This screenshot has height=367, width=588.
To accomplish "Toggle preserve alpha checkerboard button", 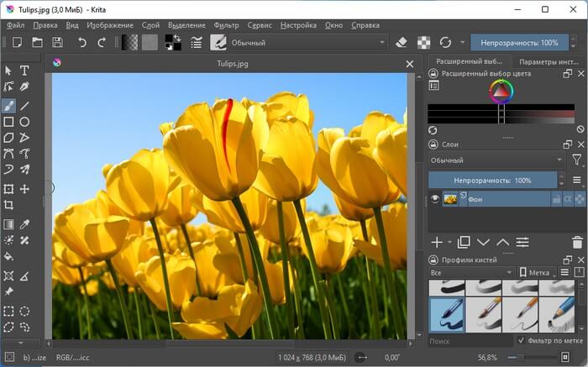I will 423,42.
